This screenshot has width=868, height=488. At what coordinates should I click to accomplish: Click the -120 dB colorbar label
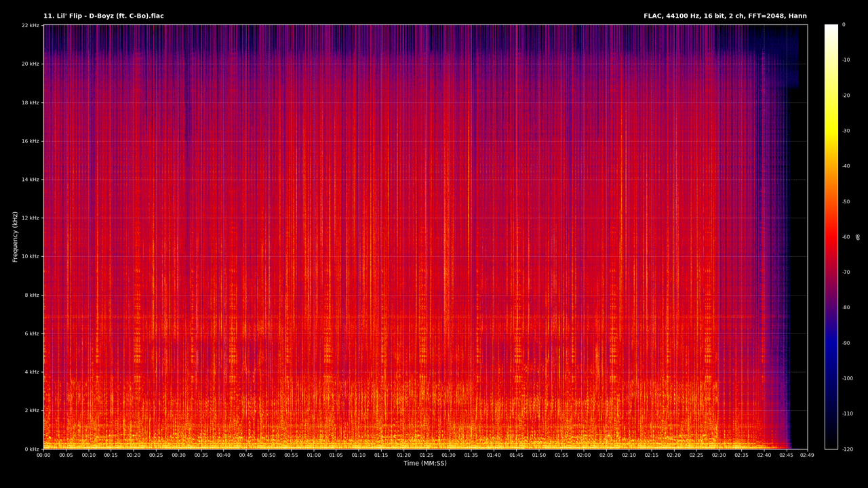click(x=848, y=449)
